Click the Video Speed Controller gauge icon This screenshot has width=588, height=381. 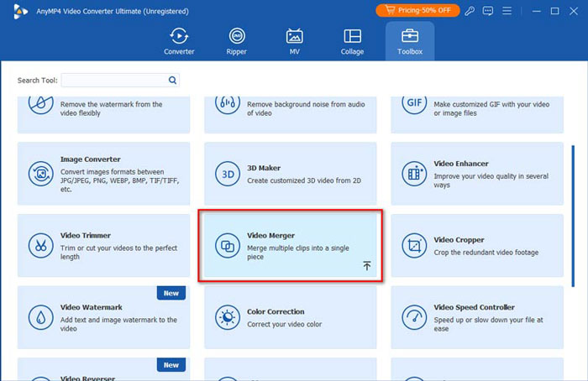point(414,317)
